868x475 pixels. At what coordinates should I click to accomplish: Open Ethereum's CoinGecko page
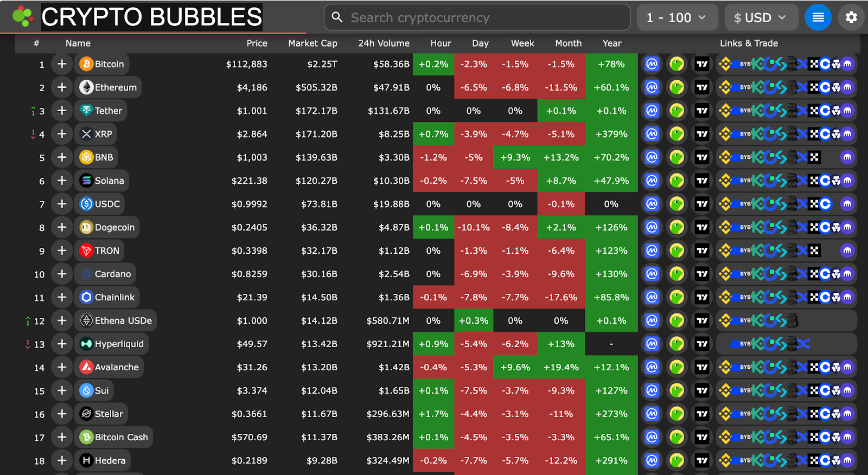[x=677, y=87]
